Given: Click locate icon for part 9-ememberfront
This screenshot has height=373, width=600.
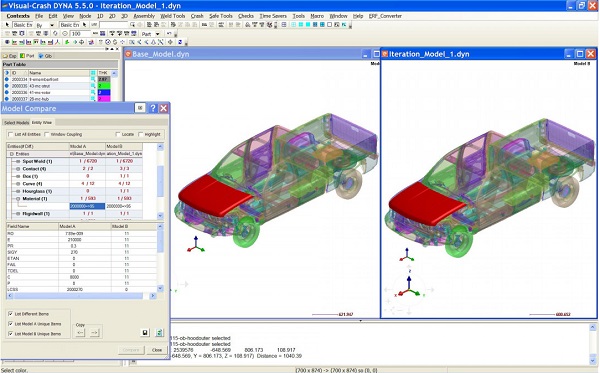Looking at the screenshot, I should (x=93, y=79).
